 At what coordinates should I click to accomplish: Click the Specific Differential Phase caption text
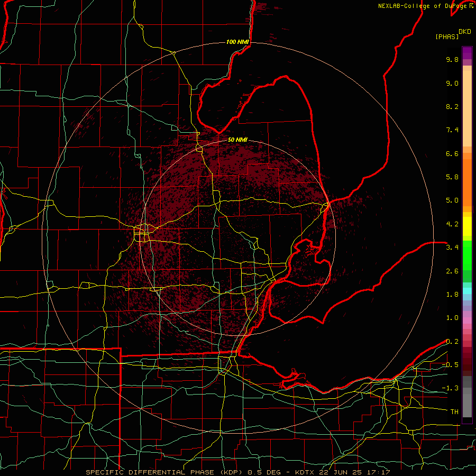coord(238,472)
